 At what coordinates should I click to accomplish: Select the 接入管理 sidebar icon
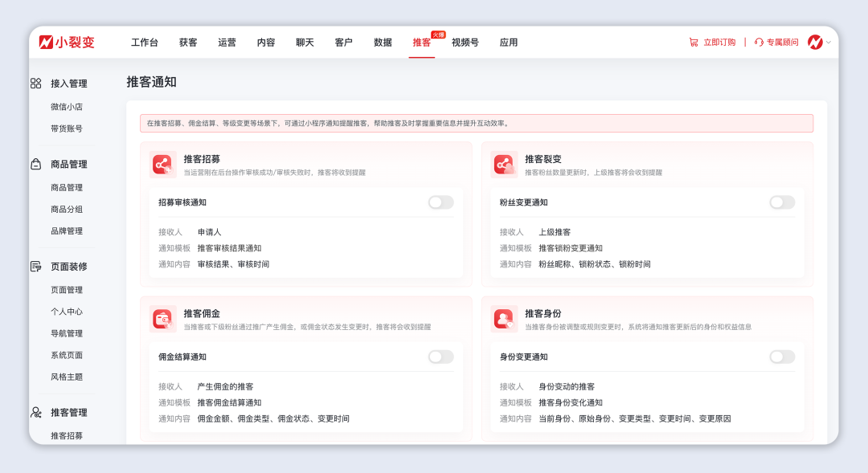click(x=34, y=83)
